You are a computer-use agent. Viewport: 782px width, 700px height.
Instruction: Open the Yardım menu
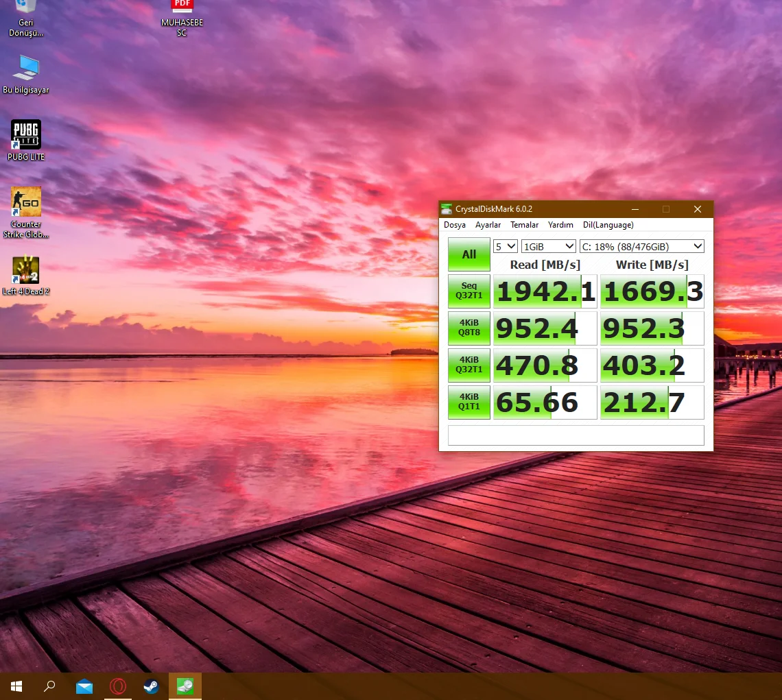point(560,225)
